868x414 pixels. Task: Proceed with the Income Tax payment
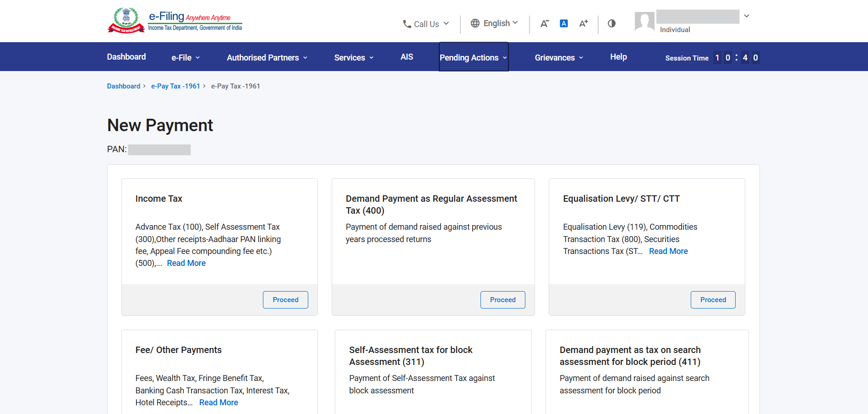(x=285, y=300)
